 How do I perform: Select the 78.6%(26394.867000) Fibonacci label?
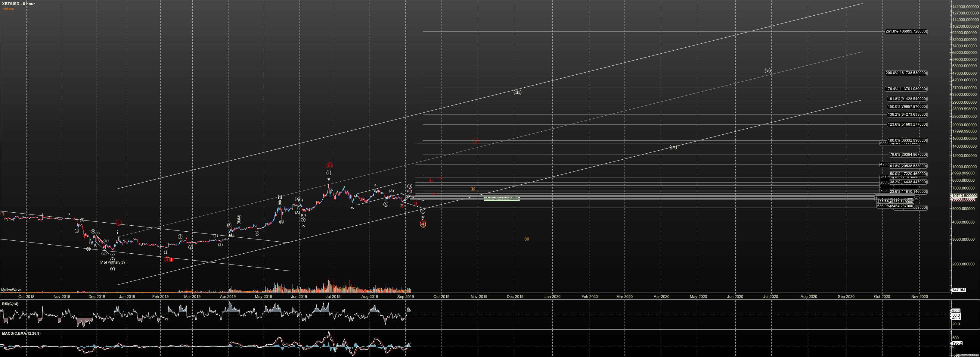908,155
